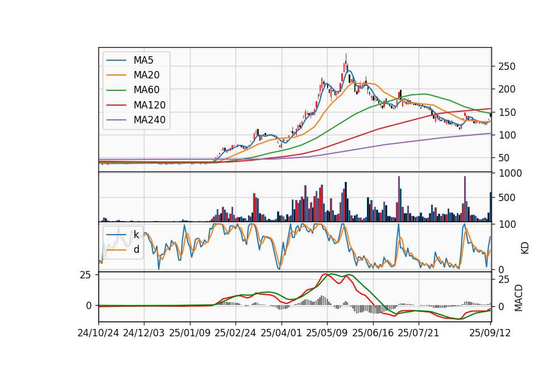Click the 0 tick on left MACD axis
The width and height of the screenshot is (546, 392).
point(89,306)
